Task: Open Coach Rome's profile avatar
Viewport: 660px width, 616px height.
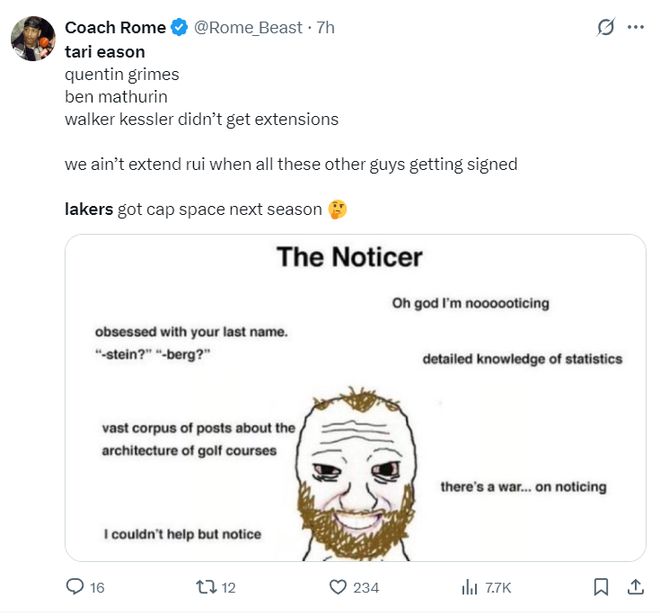Action: click(32, 38)
